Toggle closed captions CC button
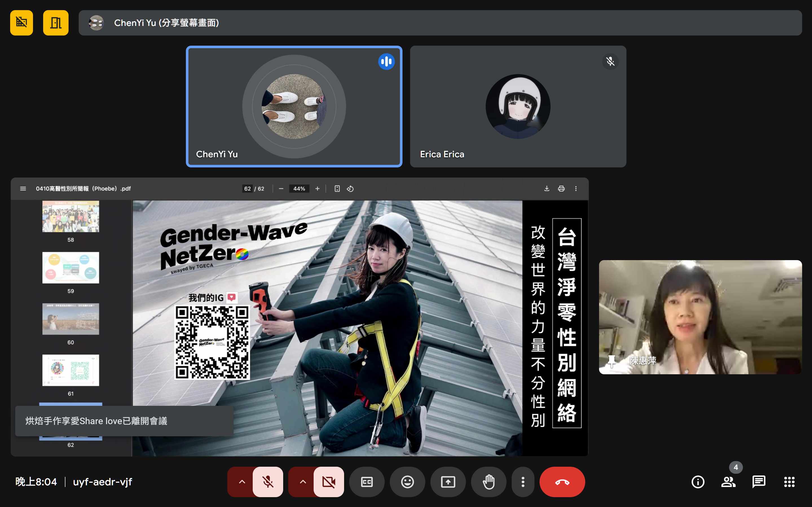812x507 pixels. (367, 482)
